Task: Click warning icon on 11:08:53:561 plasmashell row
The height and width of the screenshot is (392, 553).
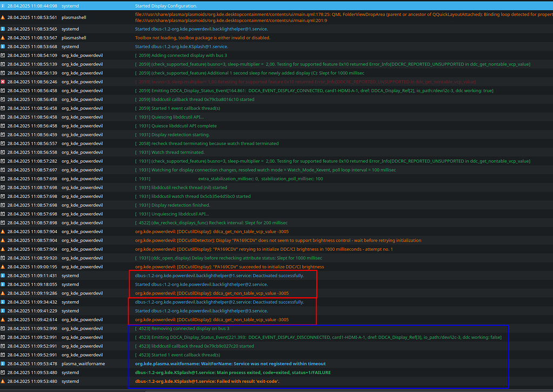Action: [x=3, y=17]
